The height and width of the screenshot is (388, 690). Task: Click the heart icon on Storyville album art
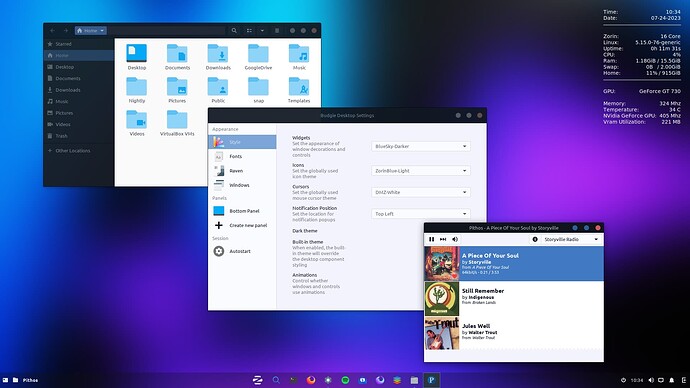coord(455,276)
